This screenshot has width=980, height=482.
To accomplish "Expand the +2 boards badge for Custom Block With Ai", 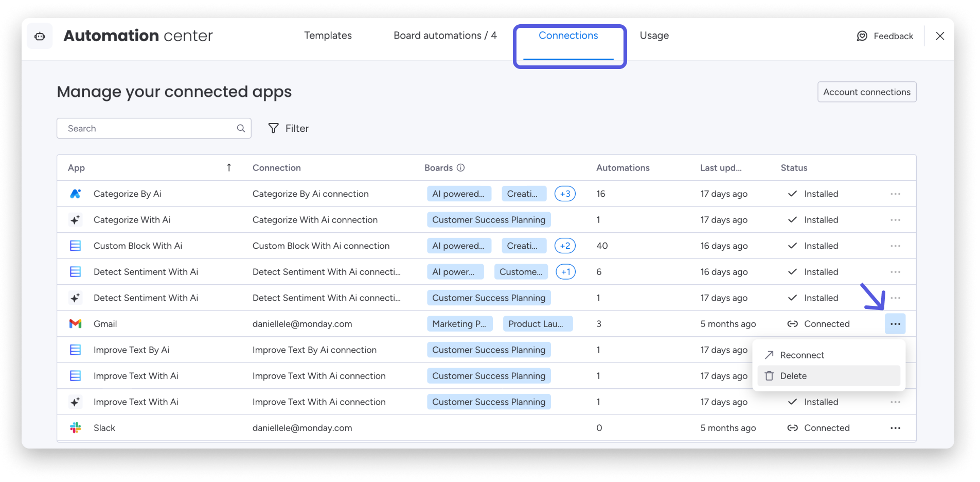I will (565, 246).
